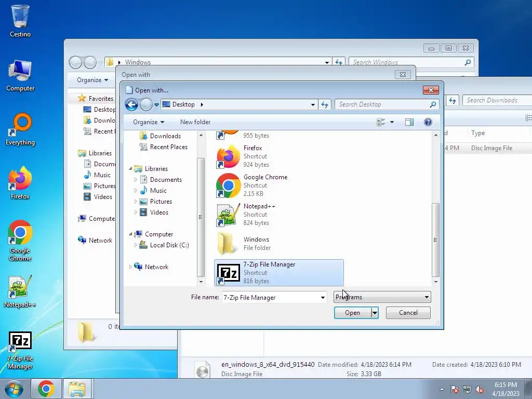Open Windows Explorer from the taskbar
532x399 pixels.
pyautogui.click(x=77, y=389)
